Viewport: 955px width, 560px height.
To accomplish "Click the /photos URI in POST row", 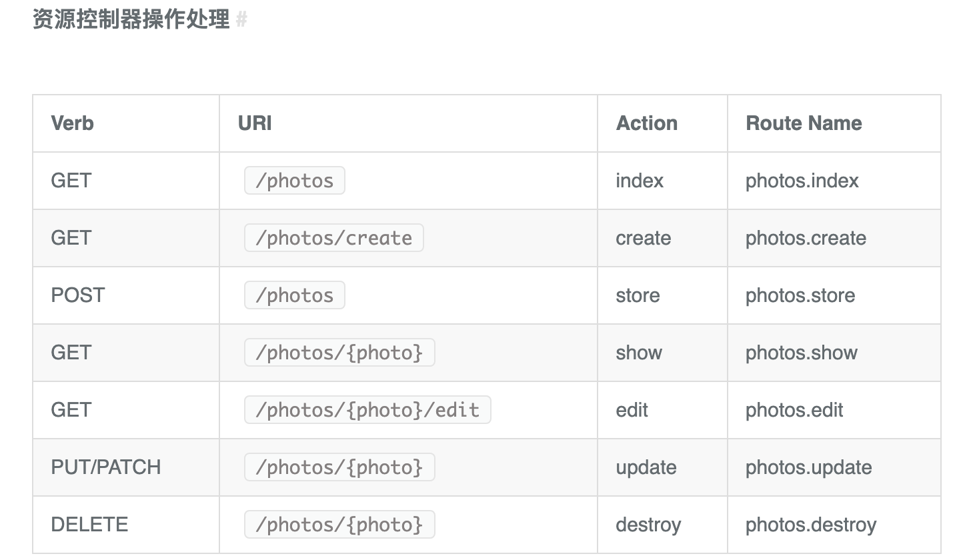I will (x=295, y=295).
